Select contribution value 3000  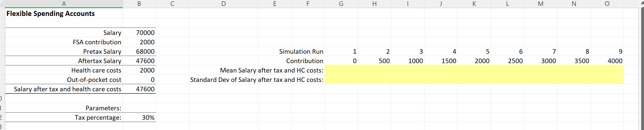coord(541,61)
